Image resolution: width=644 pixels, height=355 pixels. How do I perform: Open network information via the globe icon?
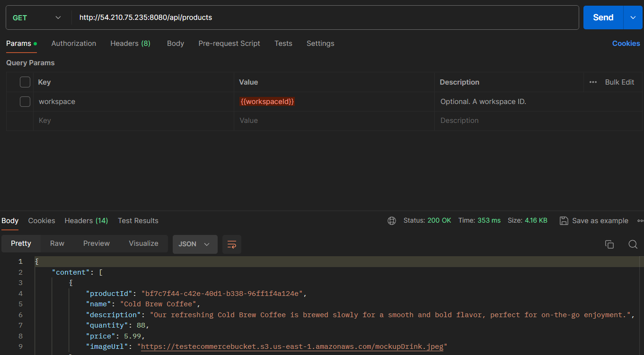click(391, 220)
